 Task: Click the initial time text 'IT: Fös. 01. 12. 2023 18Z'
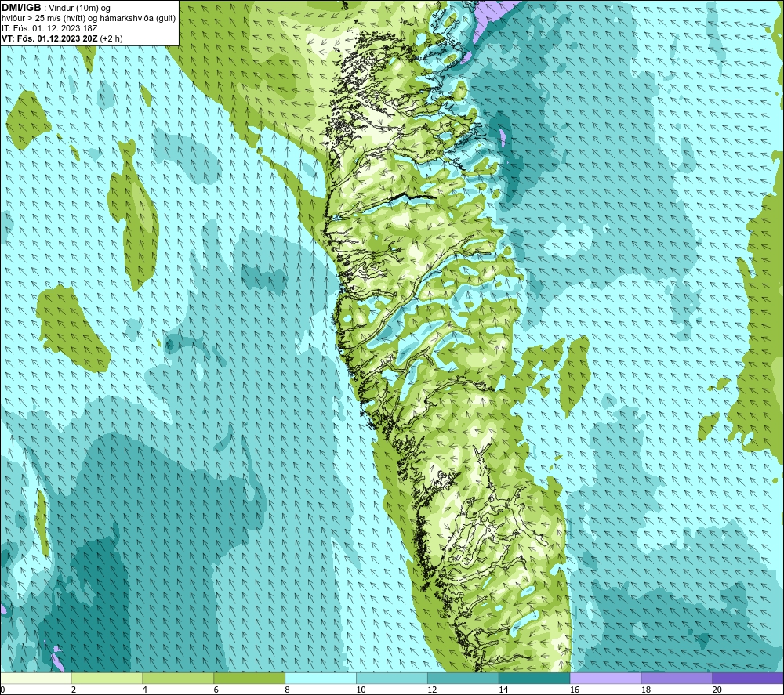point(49,28)
